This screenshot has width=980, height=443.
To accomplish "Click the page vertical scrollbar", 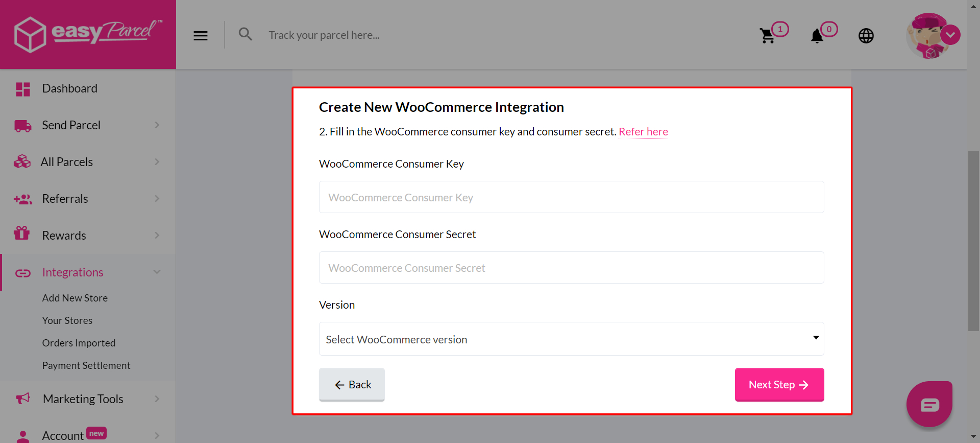I will (974, 241).
